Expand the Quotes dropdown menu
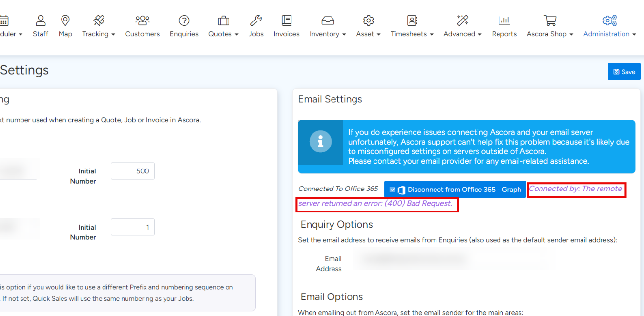This screenshot has height=316, width=644. click(223, 34)
